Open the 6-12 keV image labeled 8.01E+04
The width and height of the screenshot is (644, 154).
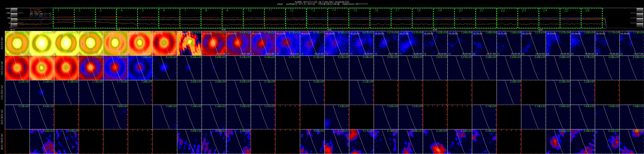[165, 68]
